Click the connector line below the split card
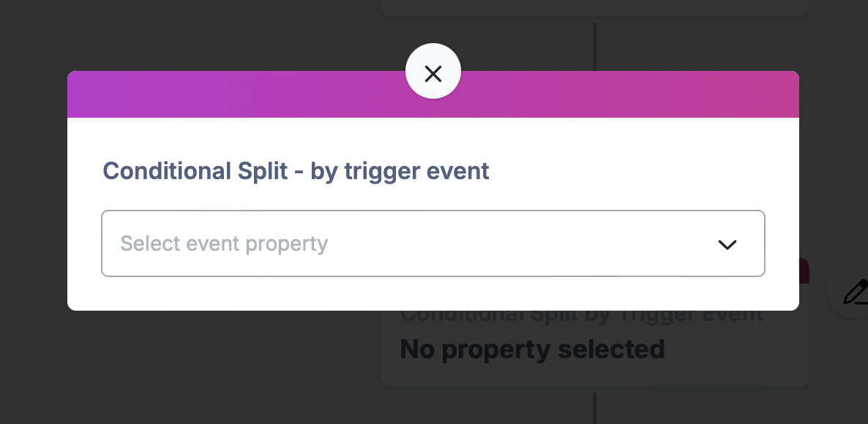This screenshot has height=424, width=868. coord(594,409)
